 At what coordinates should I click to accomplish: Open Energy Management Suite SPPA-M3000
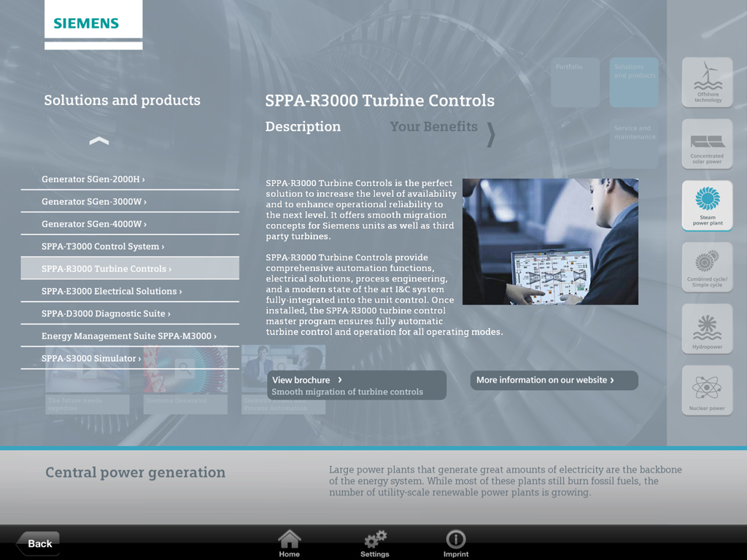(x=130, y=335)
